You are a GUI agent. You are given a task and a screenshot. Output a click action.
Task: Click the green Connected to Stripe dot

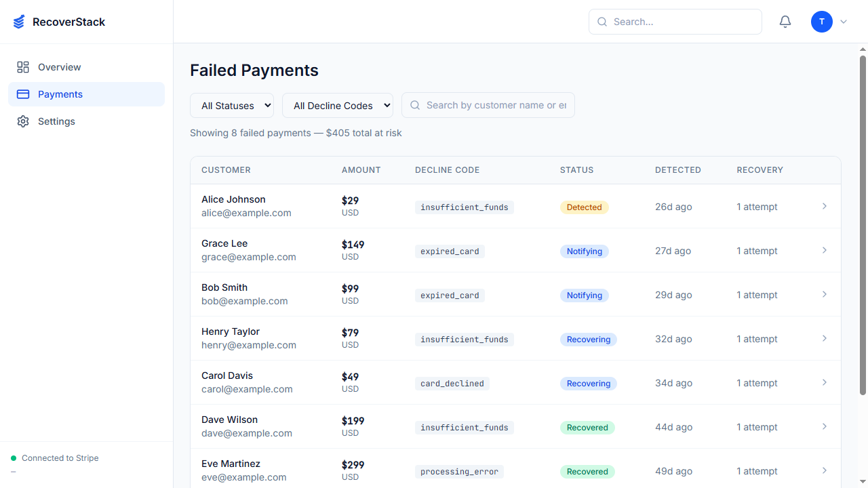click(x=14, y=458)
